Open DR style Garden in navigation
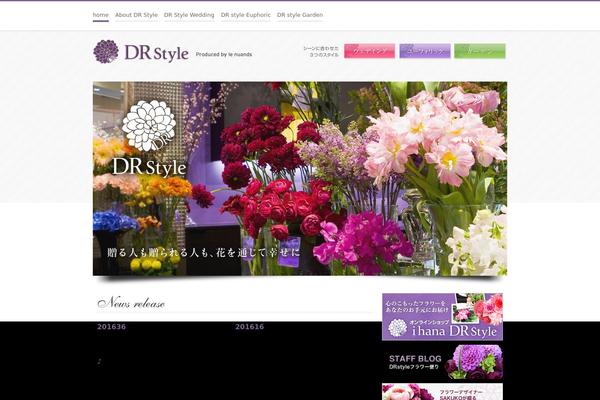The height and width of the screenshot is (400, 600). pyautogui.click(x=300, y=15)
